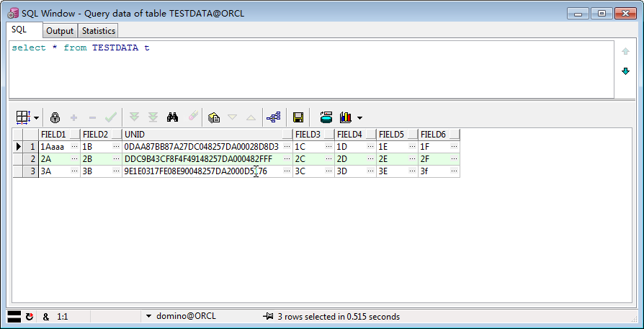Select row 3 via its row number
The width and height of the screenshot is (644, 329).
point(31,171)
